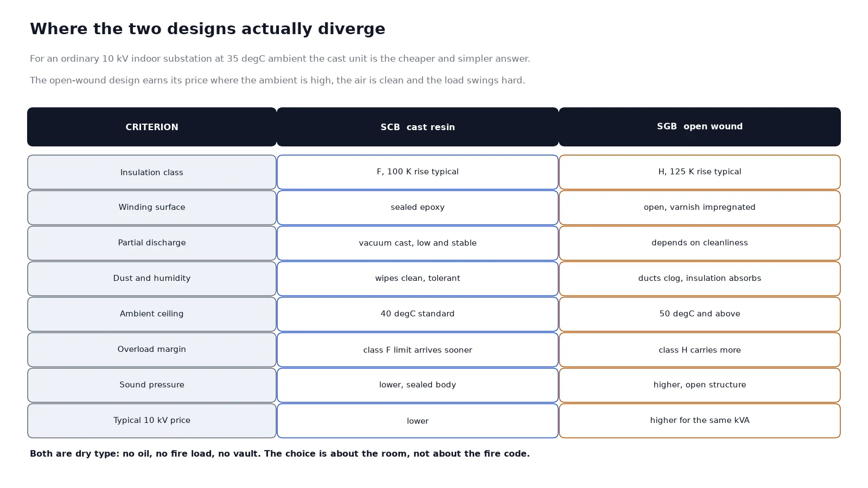The width and height of the screenshot is (868, 488).
Task: Select the CRITERION column header
Action: [x=152, y=127]
